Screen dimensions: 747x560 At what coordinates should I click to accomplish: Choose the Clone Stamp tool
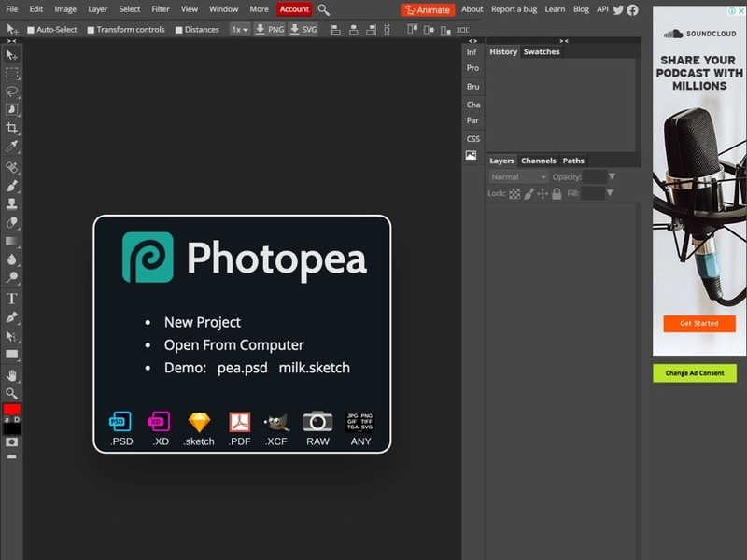(x=11, y=203)
